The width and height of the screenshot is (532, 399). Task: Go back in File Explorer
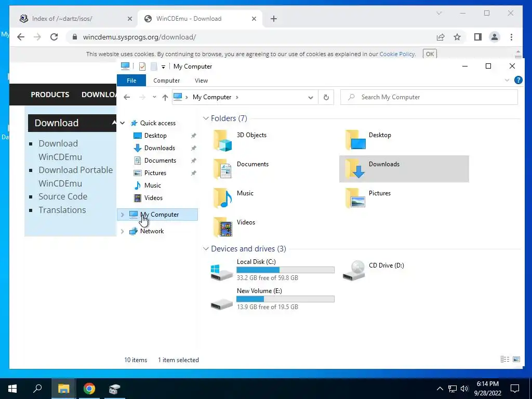coord(127,97)
